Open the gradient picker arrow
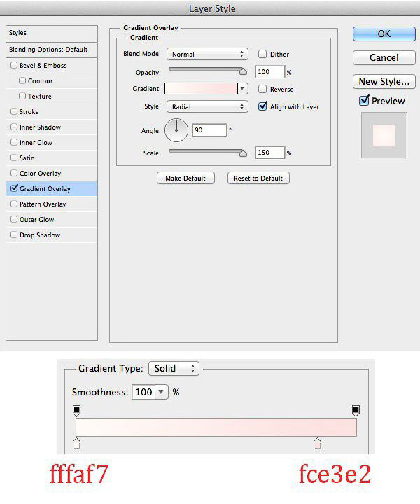Screen dimensions: 420x504 [243, 88]
